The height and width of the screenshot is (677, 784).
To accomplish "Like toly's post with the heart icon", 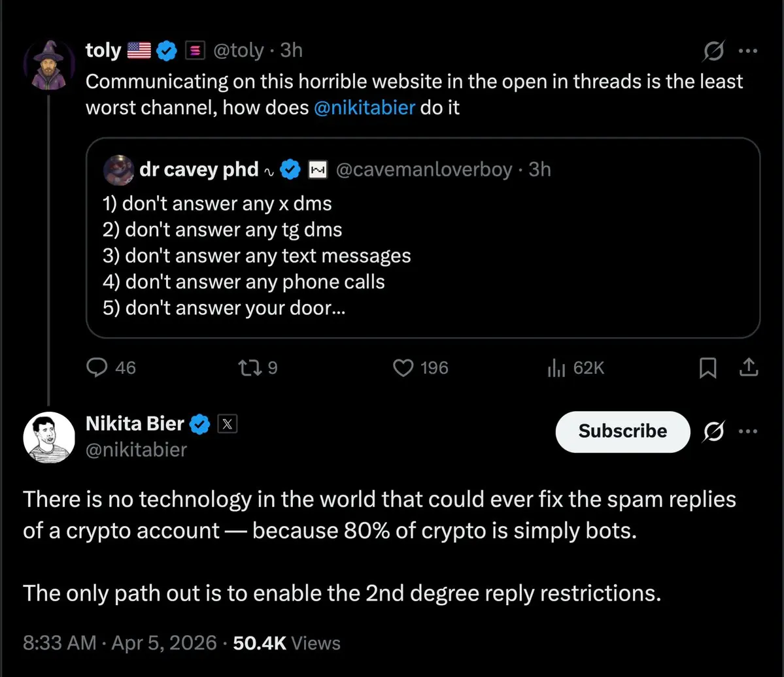I will (x=401, y=368).
